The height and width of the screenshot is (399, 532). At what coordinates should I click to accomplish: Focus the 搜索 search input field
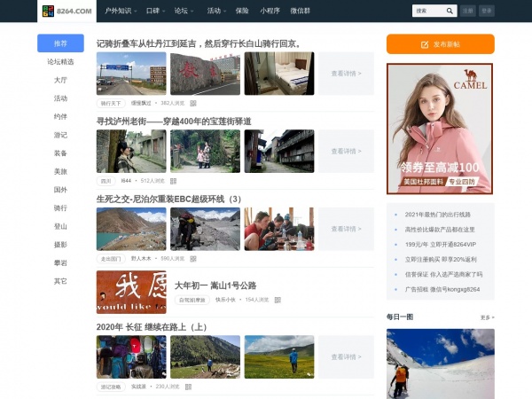pyautogui.click(x=428, y=11)
